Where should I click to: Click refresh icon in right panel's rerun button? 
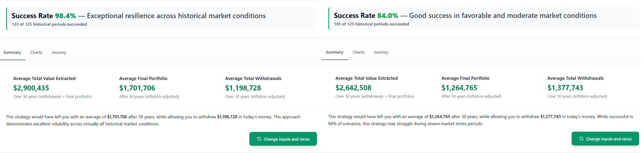point(581,139)
